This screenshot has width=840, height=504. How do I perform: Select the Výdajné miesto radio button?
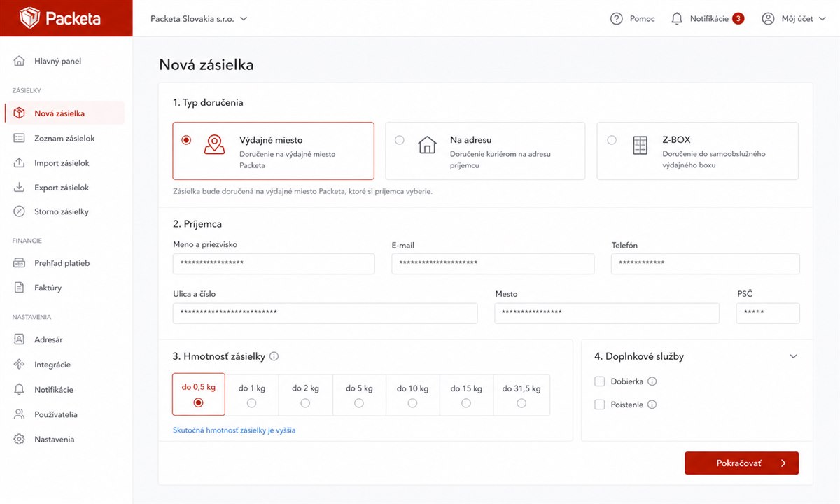tap(186, 140)
